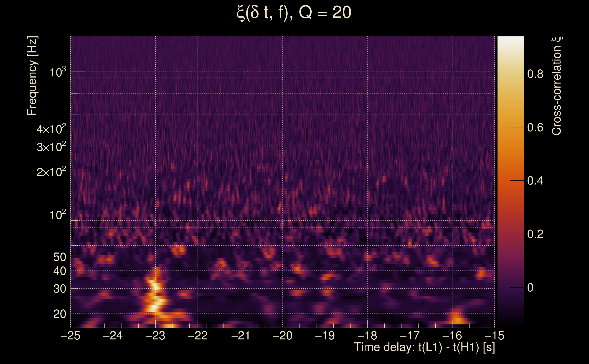The image size is (589, 364).
Task: Click the 4×10² frequency tick label
Action: coord(51,129)
